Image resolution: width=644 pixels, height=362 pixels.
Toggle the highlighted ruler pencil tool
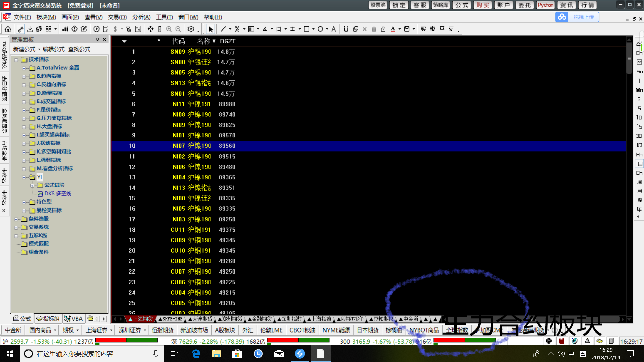[20, 29]
